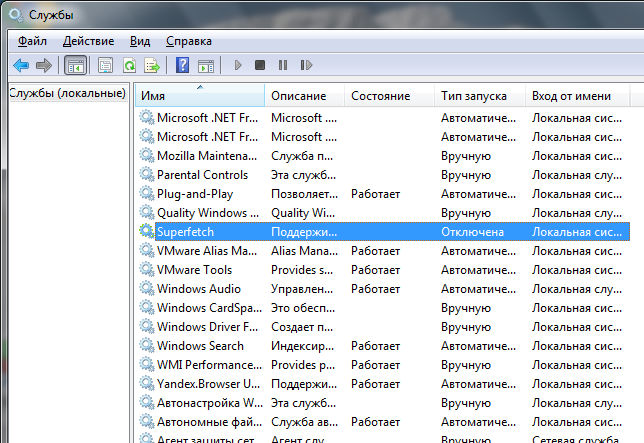Open the Файл menu
The width and height of the screenshot is (644, 443).
[32, 41]
